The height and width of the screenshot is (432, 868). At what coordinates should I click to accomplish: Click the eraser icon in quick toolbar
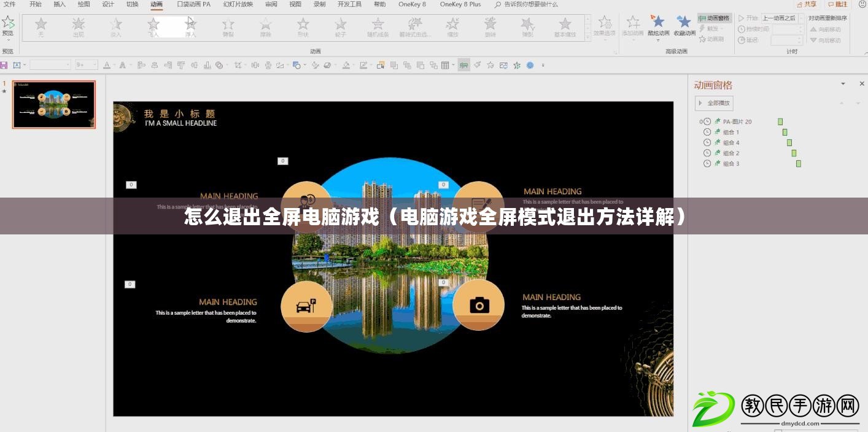click(x=327, y=65)
